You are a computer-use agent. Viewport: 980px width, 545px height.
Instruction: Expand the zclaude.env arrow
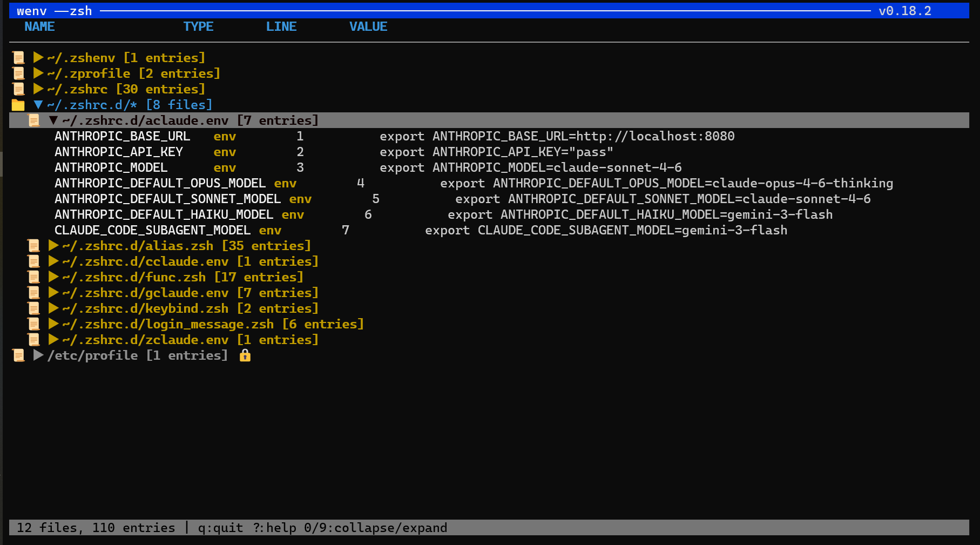[53, 339]
